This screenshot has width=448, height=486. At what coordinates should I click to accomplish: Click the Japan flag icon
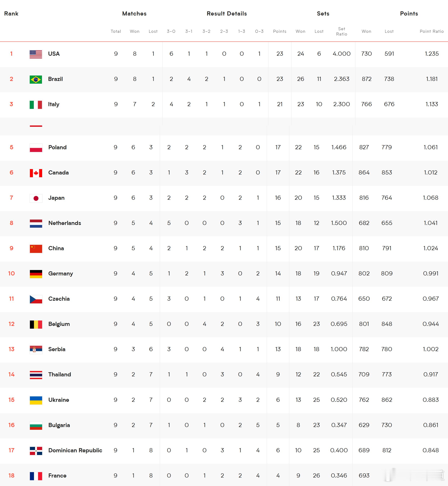[x=36, y=198]
